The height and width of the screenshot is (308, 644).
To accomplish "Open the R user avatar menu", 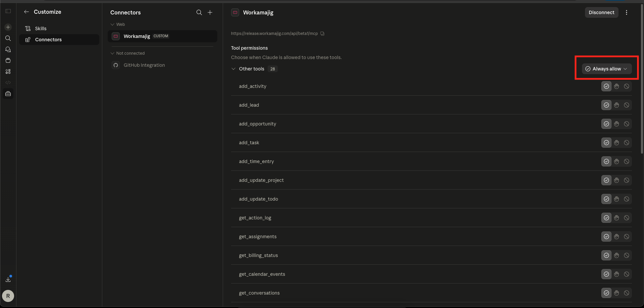I will pyautogui.click(x=8, y=296).
